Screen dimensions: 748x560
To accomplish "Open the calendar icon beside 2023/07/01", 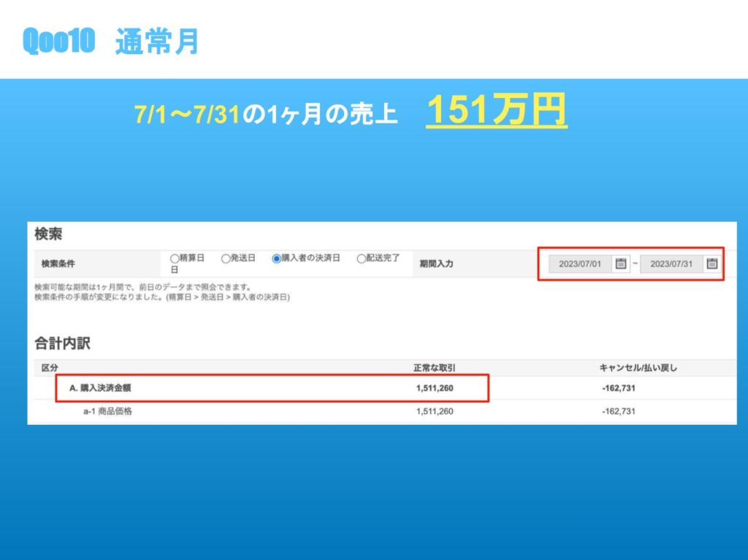I will 621,264.
